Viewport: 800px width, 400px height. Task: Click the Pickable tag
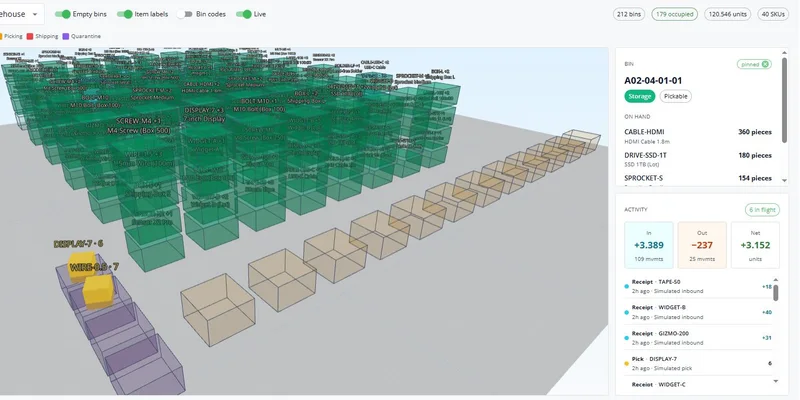[676, 96]
